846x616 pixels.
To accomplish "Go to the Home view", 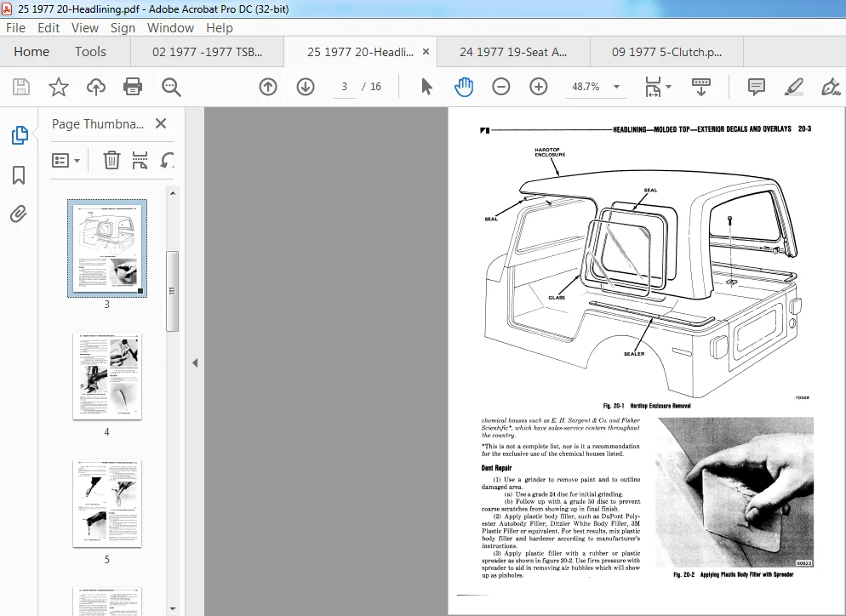I will tap(31, 52).
